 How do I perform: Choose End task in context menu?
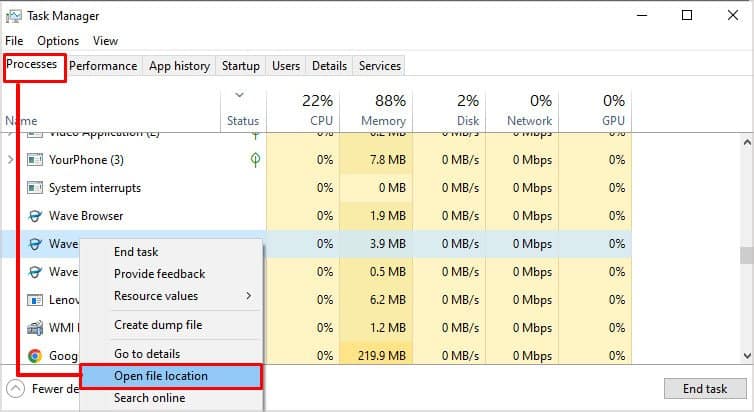point(172,252)
